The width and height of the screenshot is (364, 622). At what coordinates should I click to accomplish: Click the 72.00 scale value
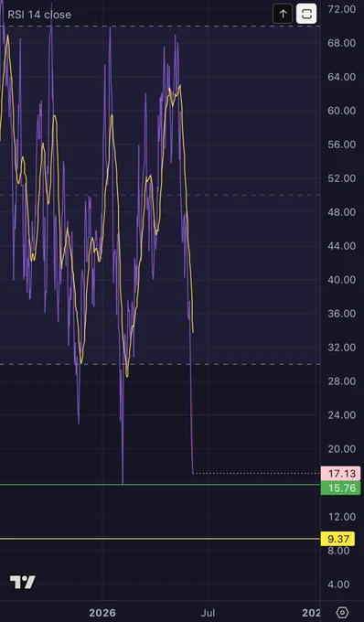(x=341, y=9)
